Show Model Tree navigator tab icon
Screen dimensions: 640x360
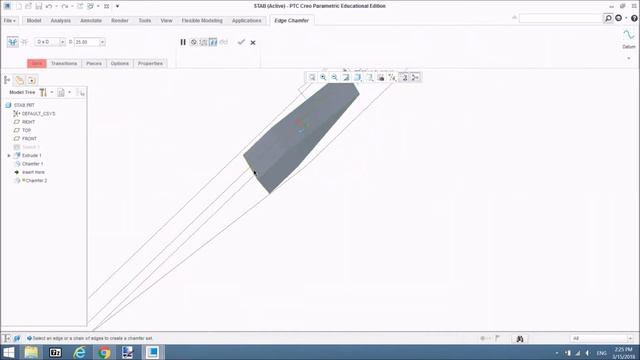[7, 80]
